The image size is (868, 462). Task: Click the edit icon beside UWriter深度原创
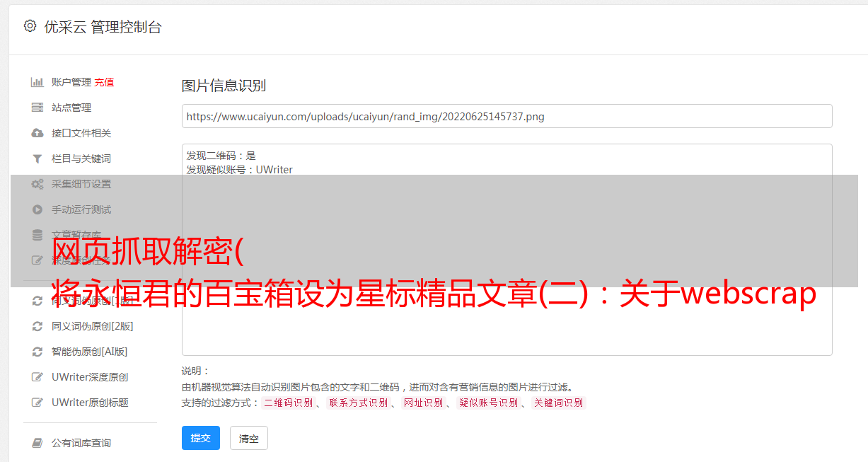pos(37,377)
